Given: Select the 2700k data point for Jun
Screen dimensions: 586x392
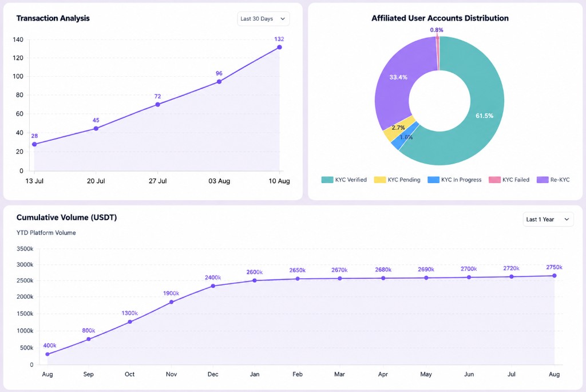Looking at the screenshot, I should tap(469, 278).
